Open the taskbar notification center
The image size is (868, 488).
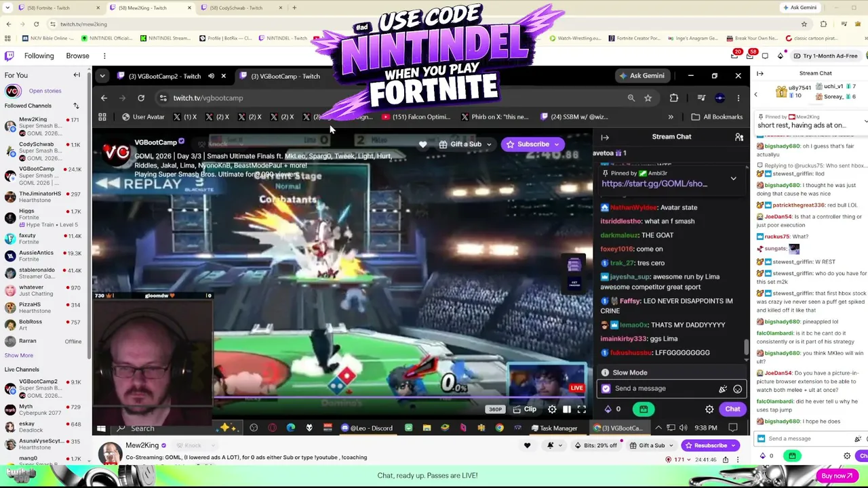[733, 428]
